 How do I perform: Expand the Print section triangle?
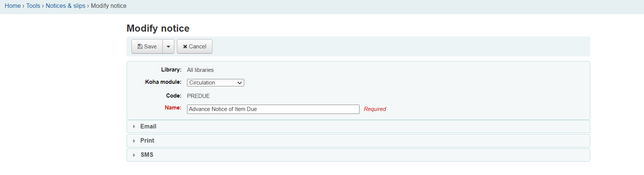(x=134, y=141)
